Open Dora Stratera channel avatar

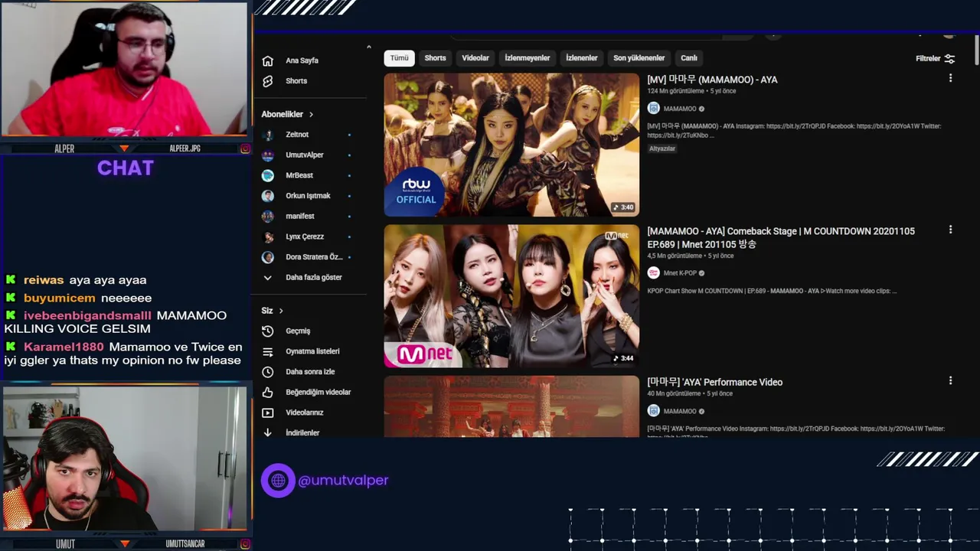point(268,257)
